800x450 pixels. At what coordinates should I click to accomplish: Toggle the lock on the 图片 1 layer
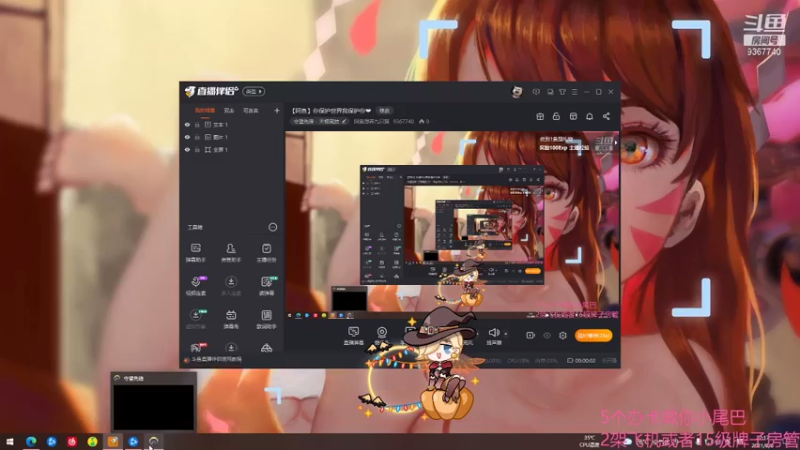(197, 137)
